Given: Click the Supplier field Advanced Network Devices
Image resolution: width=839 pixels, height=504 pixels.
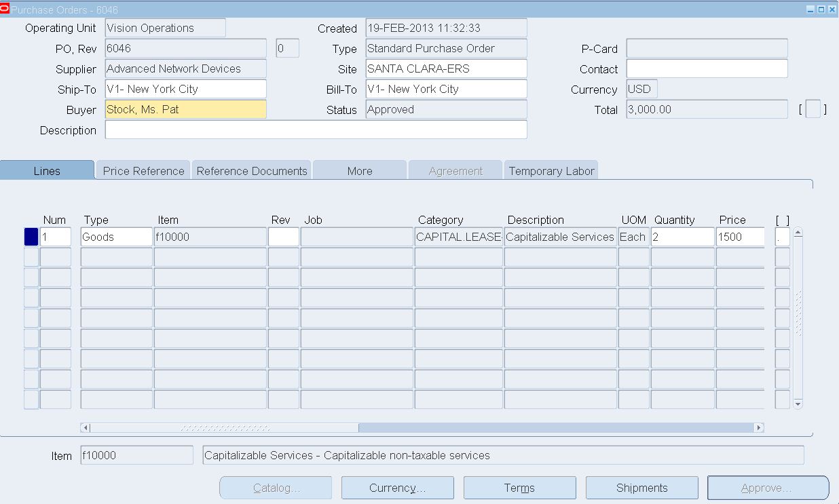Looking at the screenshot, I should (x=186, y=69).
